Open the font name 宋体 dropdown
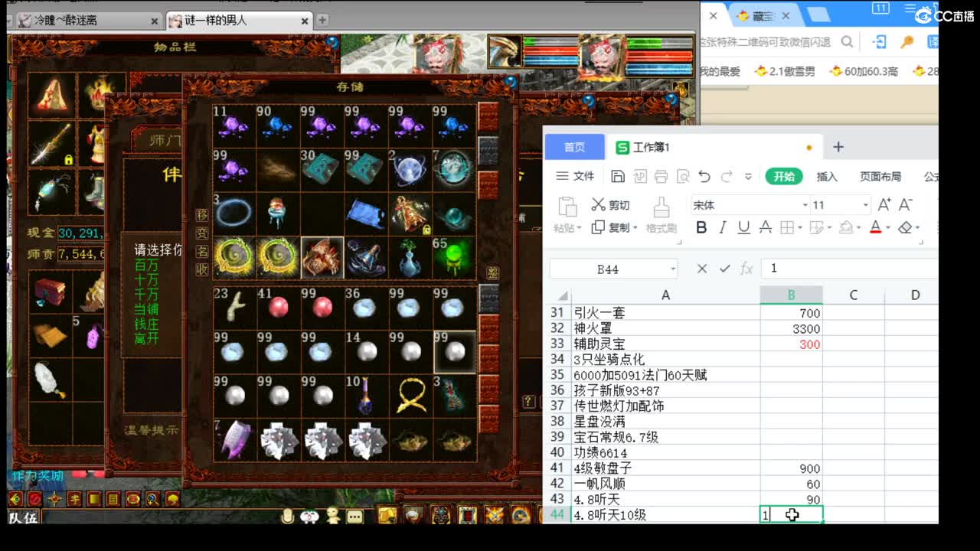Screen dimensions: 980x551 point(805,205)
